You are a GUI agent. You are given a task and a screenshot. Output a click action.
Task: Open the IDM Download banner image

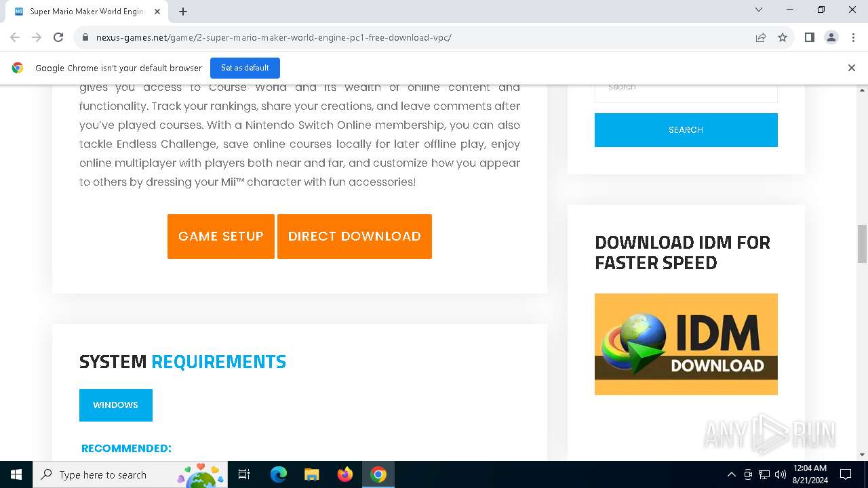click(686, 344)
